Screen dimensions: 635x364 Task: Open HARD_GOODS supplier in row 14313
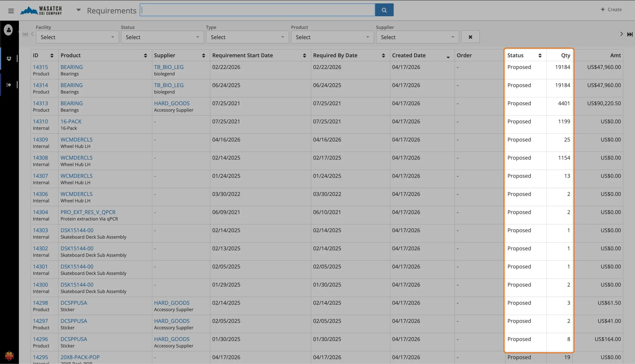[x=172, y=103]
